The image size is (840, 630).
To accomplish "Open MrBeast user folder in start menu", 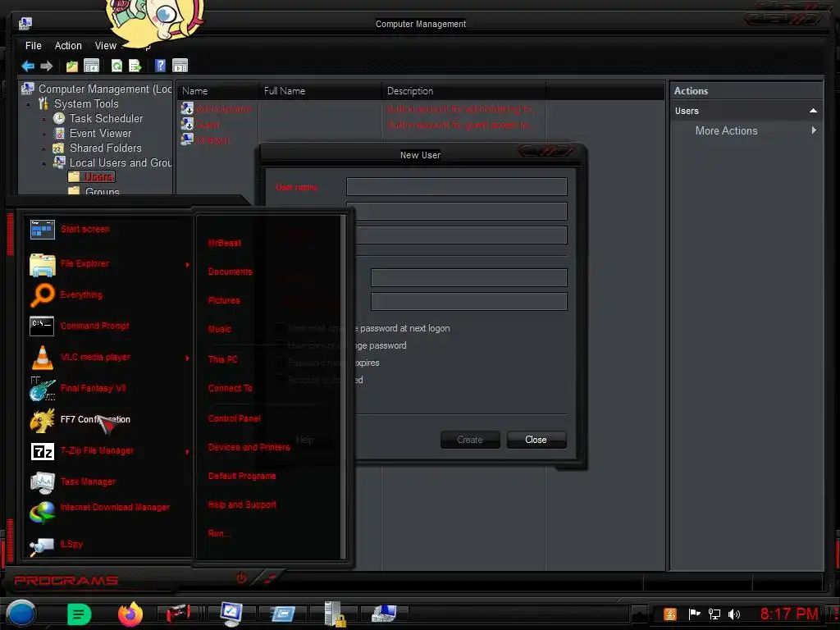I will tap(225, 243).
